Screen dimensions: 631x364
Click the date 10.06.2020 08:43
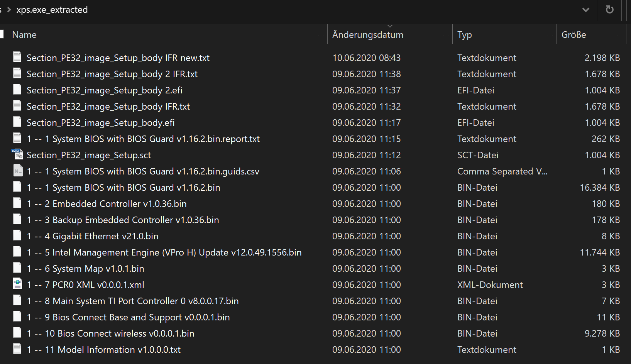(x=367, y=58)
